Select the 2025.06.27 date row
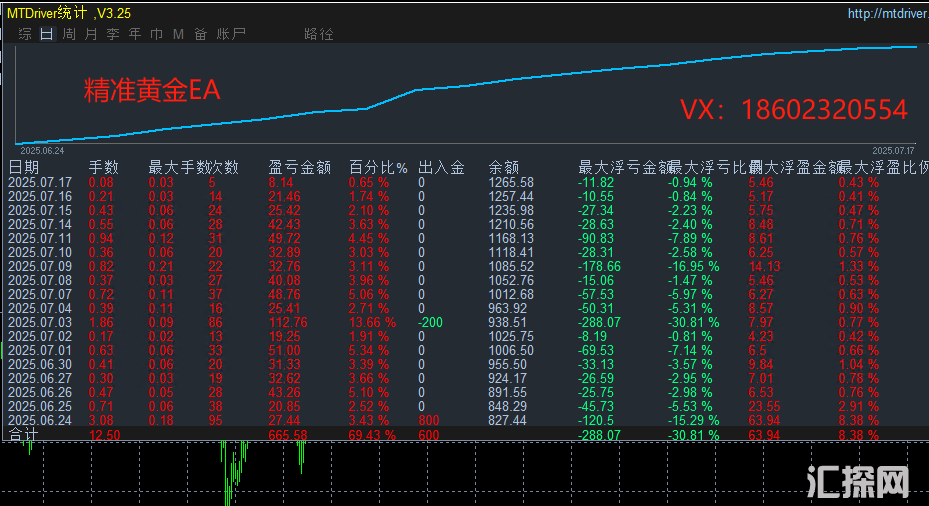This screenshot has width=929, height=506. (x=40, y=379)
